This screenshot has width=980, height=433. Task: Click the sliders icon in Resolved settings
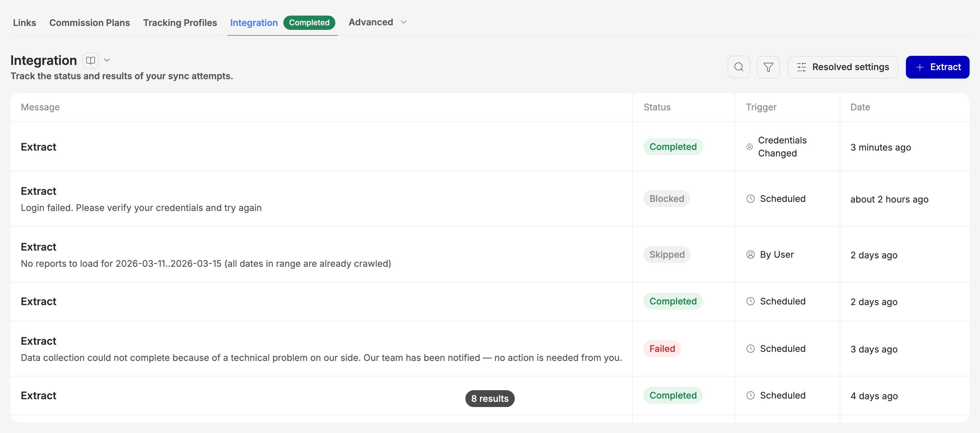point(802,67)
